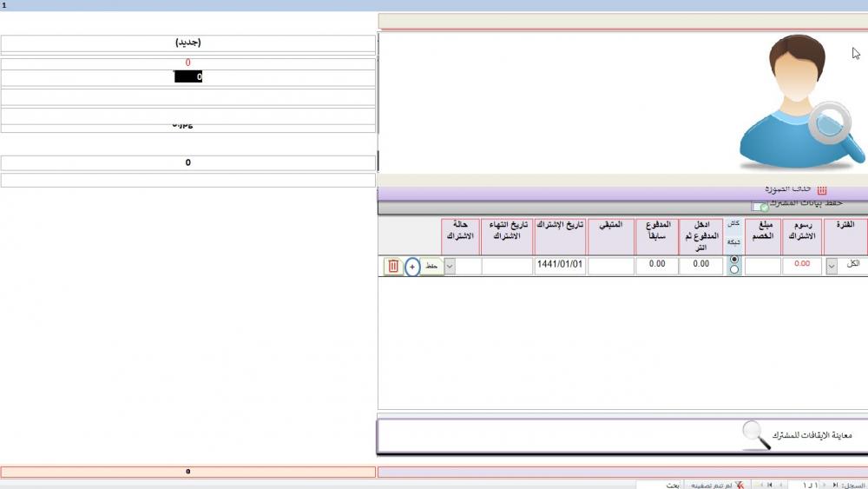The width and height of the screenshot is (868, 489).
Task: Click the بحث search box in status bar
Action: (660, 485)
